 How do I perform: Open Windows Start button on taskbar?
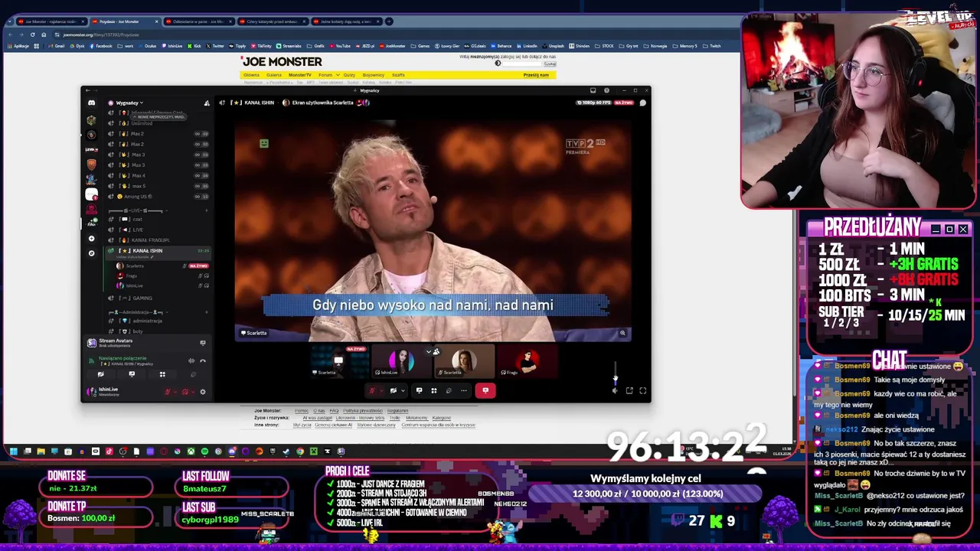pos(13,452)
